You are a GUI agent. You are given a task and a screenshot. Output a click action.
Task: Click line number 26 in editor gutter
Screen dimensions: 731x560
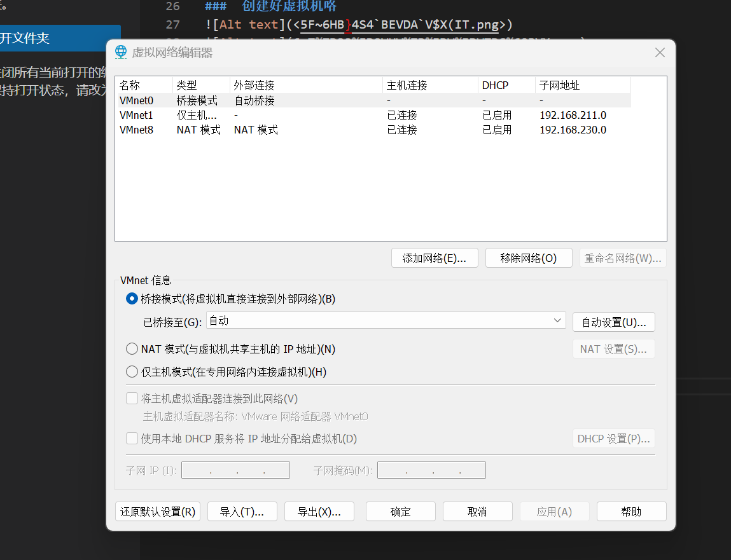172,6
